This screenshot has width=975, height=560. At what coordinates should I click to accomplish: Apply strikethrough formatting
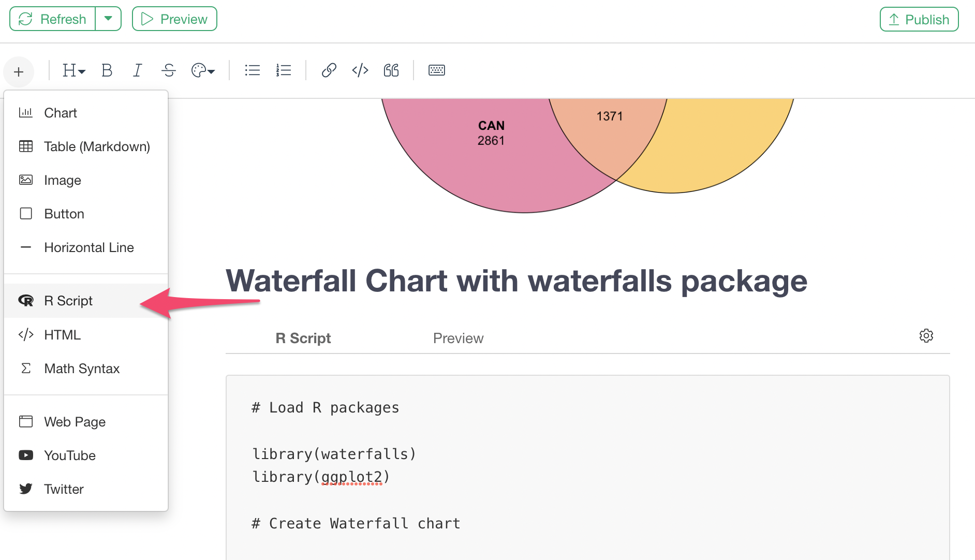coord(169,70)
